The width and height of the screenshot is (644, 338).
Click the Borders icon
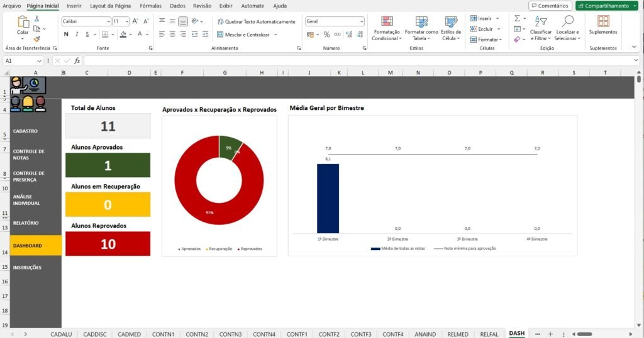tap(105, 35)
